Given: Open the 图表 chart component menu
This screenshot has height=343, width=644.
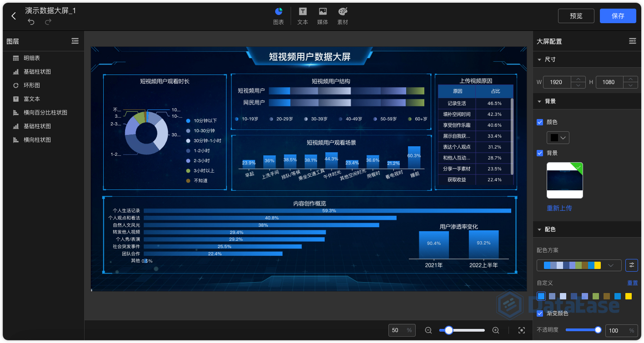Looking at the screenshot, I should pyautogui.click(x=278, y=16).
